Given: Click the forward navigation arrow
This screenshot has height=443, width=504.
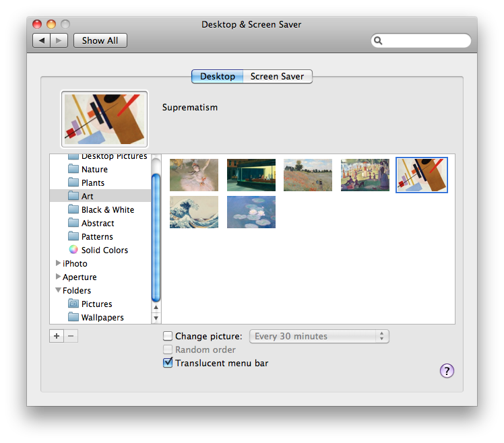Looking at the screenshot, I should (59, 40).
